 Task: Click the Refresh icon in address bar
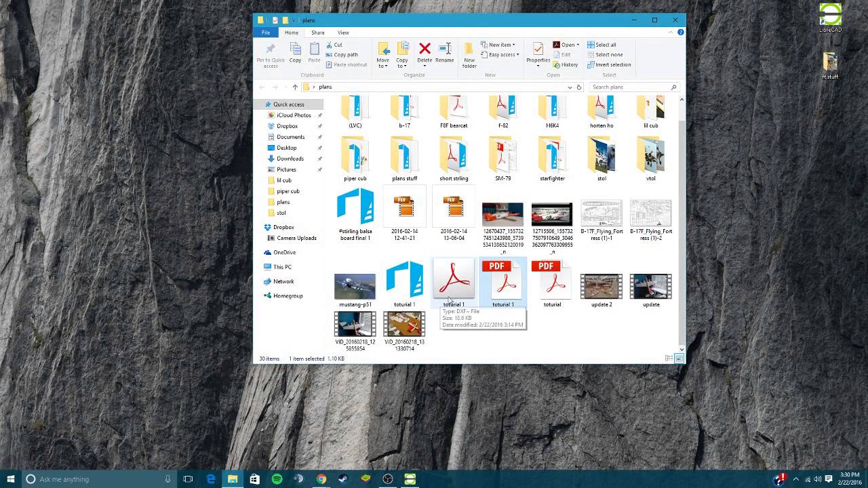pos(579,87)
